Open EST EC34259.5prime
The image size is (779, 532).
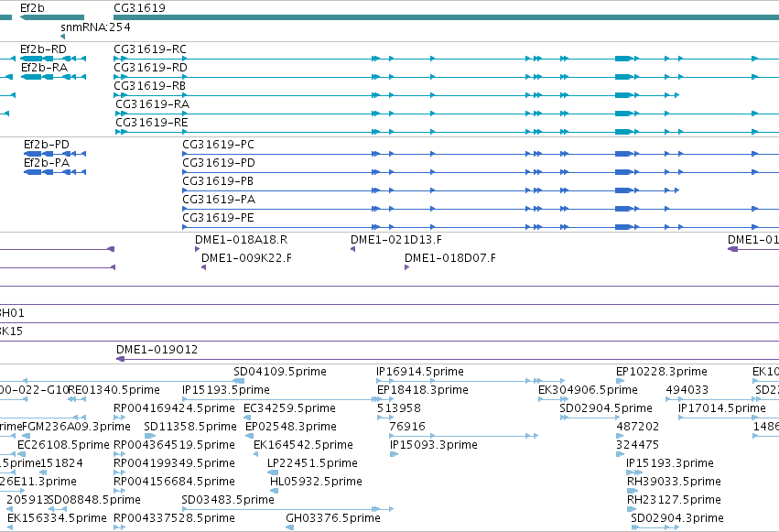point(289,408)
